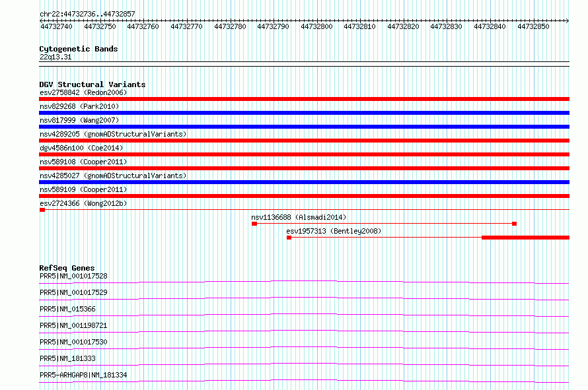Open nsv589108 (Cooper2011) label
The image size is (588, 390).
coord(83,162)
